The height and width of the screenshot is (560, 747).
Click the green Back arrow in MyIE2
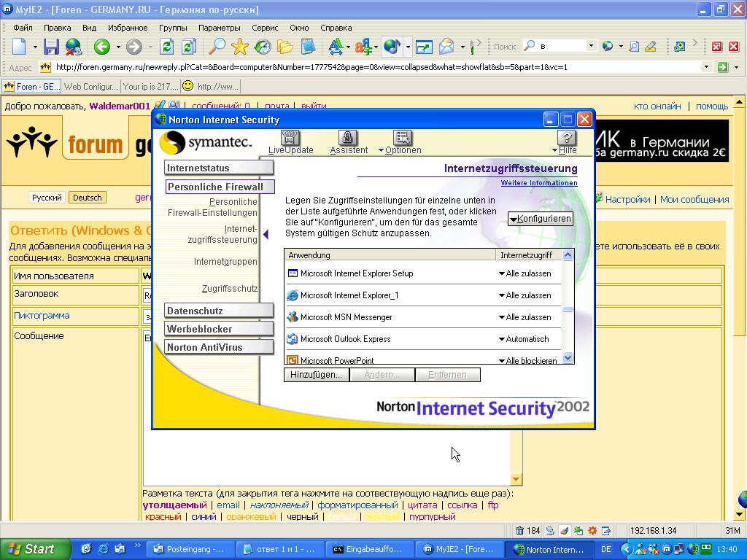(x=102, y=47)
